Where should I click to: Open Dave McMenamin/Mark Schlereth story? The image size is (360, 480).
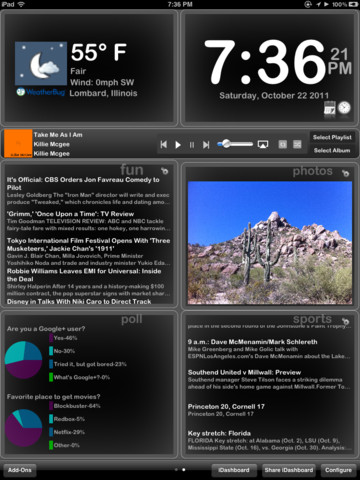(x=253, y=342)
